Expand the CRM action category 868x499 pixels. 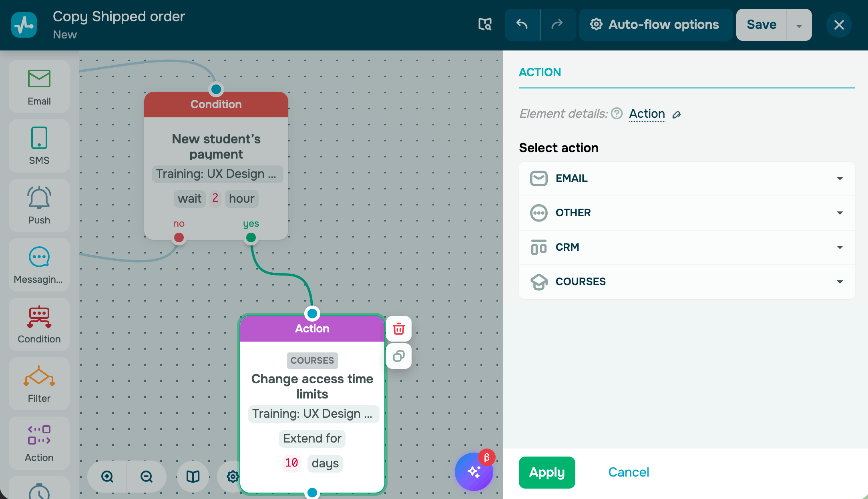pos(687,247)
